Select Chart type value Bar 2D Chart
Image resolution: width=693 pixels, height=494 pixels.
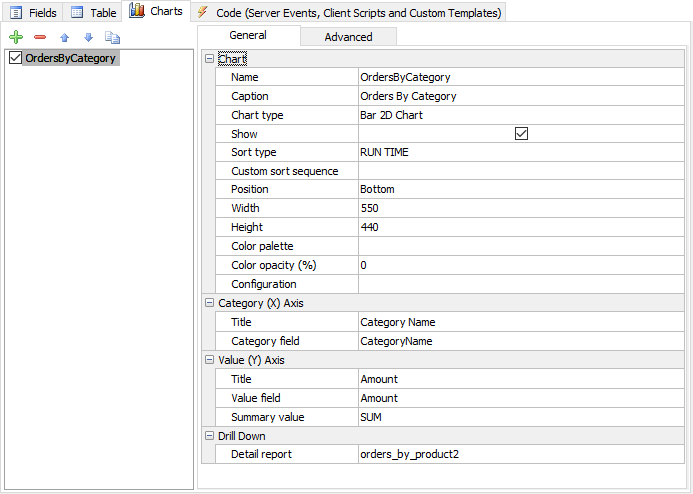[521, 115]
